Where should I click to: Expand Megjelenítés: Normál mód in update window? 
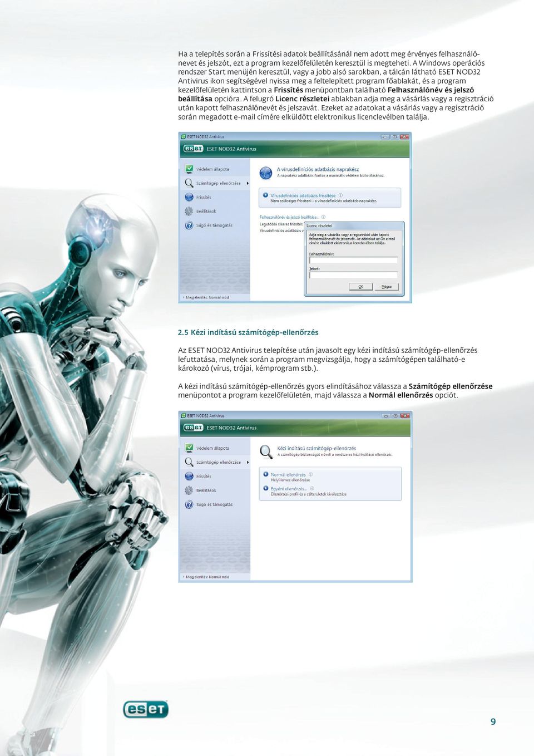[x=206, y=297]
